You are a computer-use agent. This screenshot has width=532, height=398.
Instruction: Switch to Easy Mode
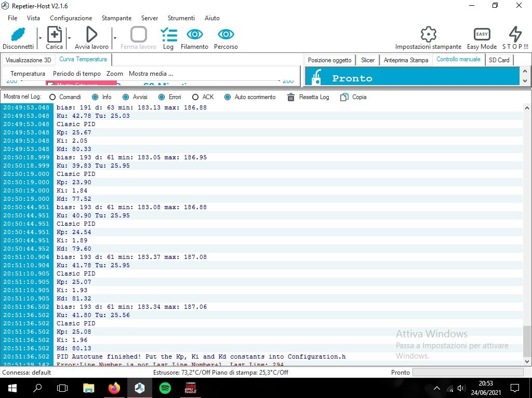pyautogui.click(x=482, y=34)
